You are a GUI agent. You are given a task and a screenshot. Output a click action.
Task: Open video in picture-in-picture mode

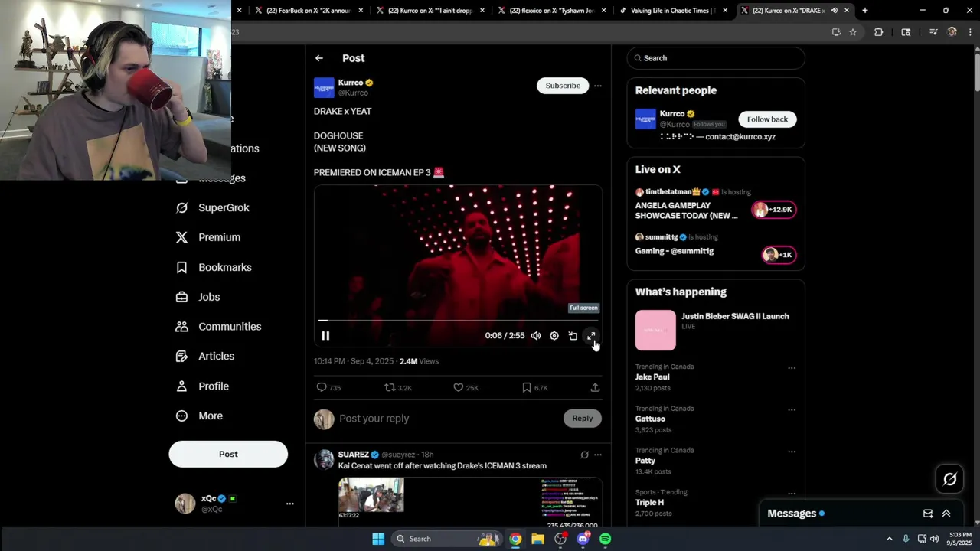point(573,336)
